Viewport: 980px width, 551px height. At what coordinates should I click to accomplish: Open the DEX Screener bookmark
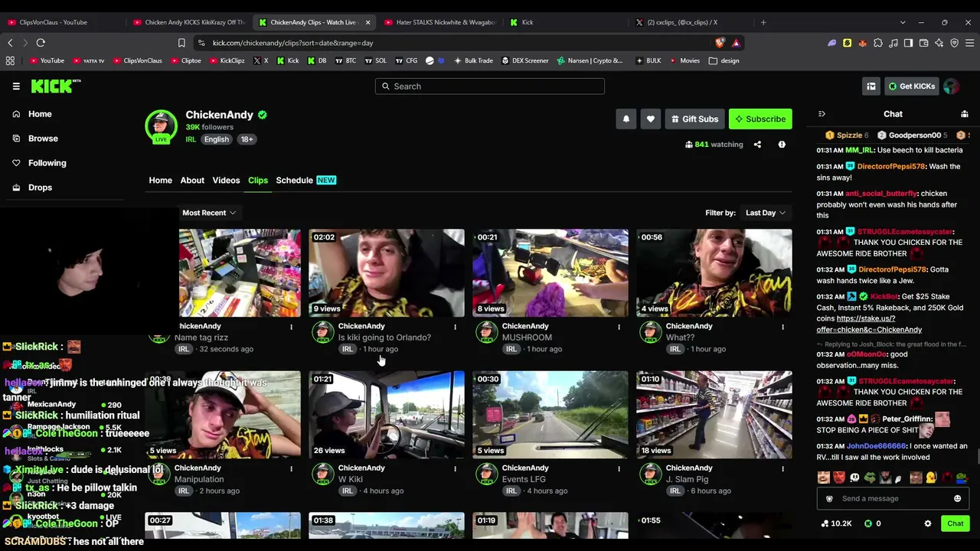coord(525,60)
